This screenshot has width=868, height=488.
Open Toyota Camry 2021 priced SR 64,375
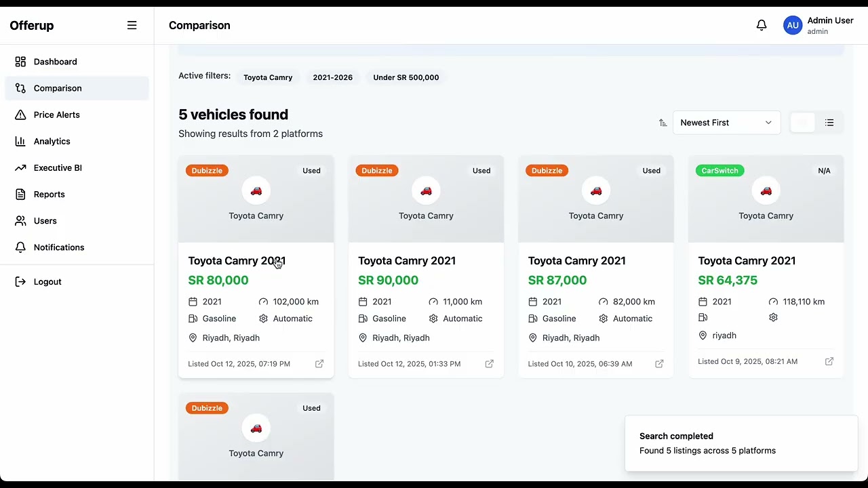click(747, 261)
